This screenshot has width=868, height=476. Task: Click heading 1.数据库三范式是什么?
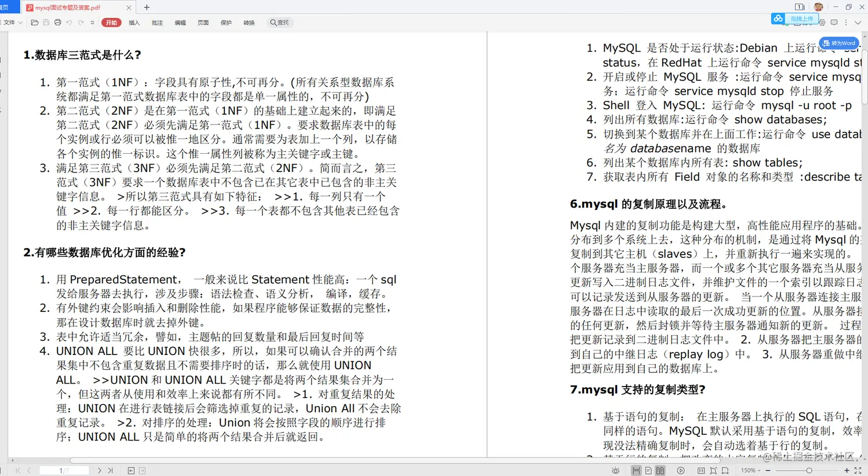[82, 55]
